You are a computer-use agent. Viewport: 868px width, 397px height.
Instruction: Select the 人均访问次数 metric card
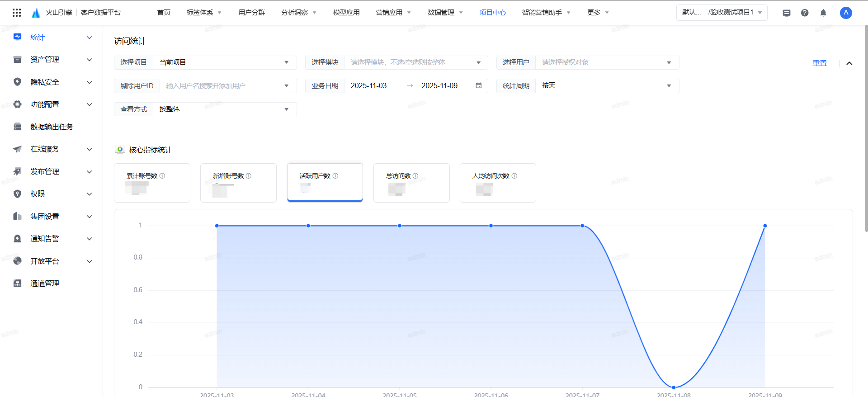tap(498, 183)
